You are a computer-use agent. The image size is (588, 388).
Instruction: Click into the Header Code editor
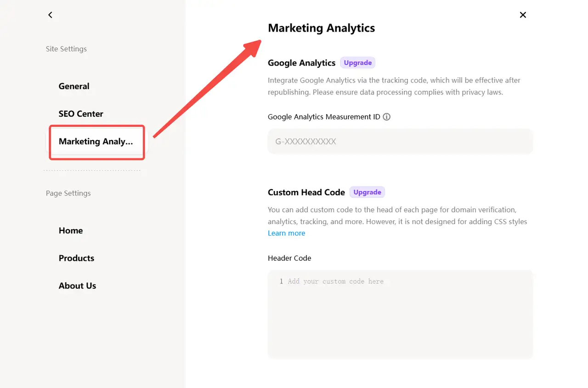(x=400, y=314)
